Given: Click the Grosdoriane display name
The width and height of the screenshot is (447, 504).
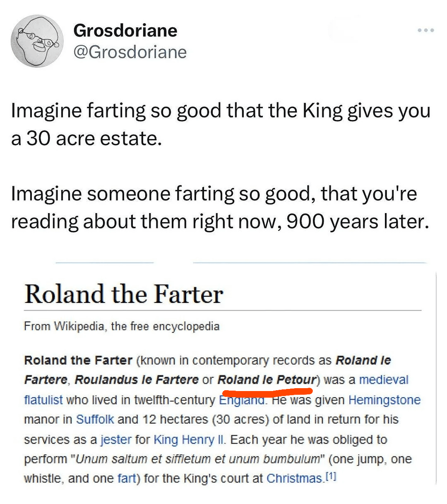Looking at the screenshot, I should (x=125, y=31).
